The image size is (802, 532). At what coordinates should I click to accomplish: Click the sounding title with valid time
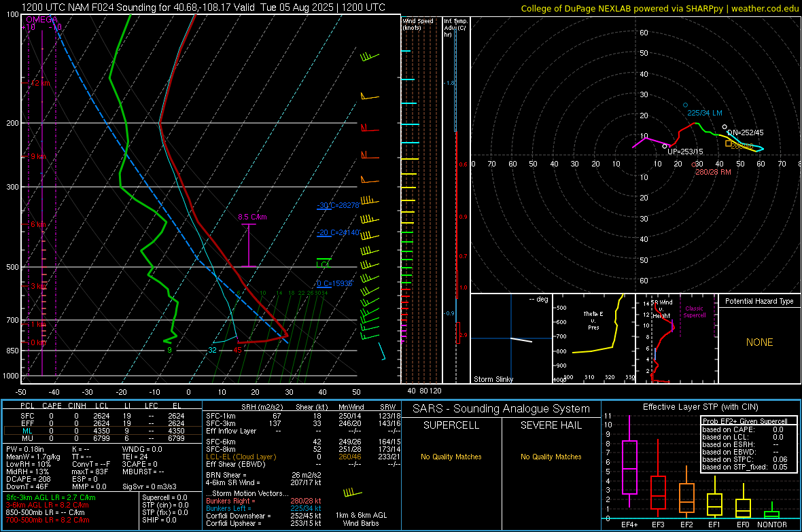(x=203, y=7)
